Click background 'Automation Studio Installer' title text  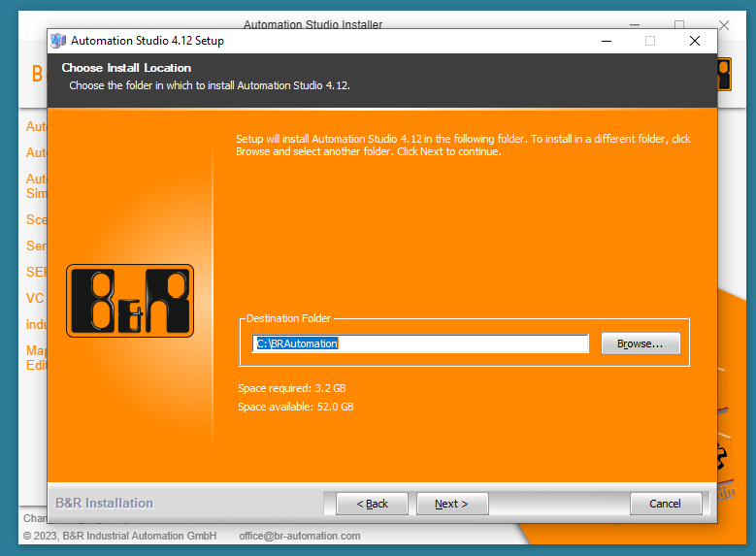[x=312, y=24]
